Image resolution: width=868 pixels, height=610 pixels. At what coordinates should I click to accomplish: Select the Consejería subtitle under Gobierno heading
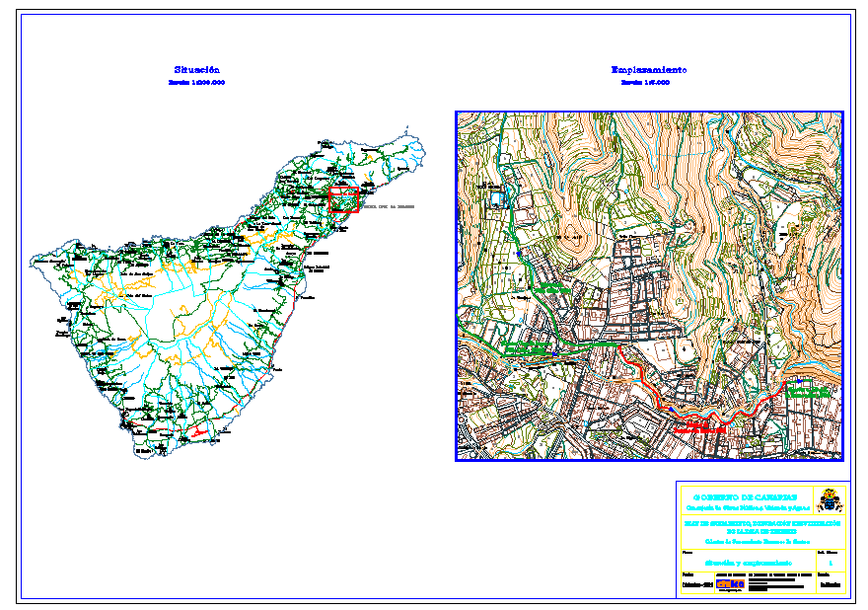click(x=747, y=506)
